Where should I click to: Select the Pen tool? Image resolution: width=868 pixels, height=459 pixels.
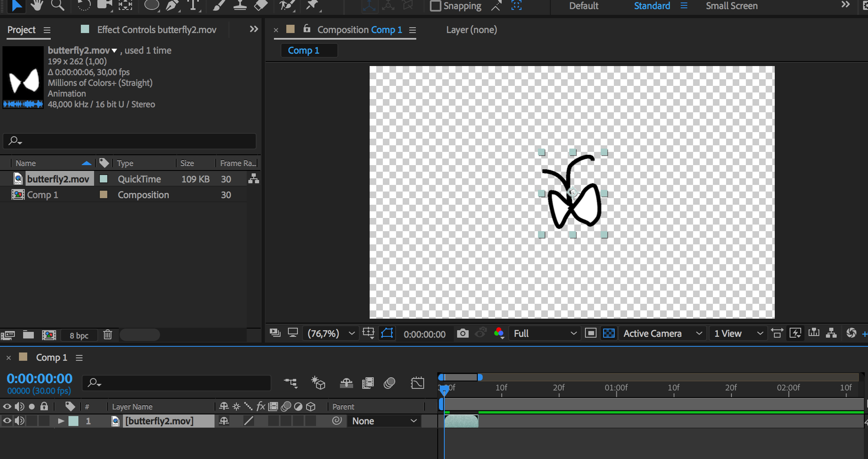click(x=172, y=5)
